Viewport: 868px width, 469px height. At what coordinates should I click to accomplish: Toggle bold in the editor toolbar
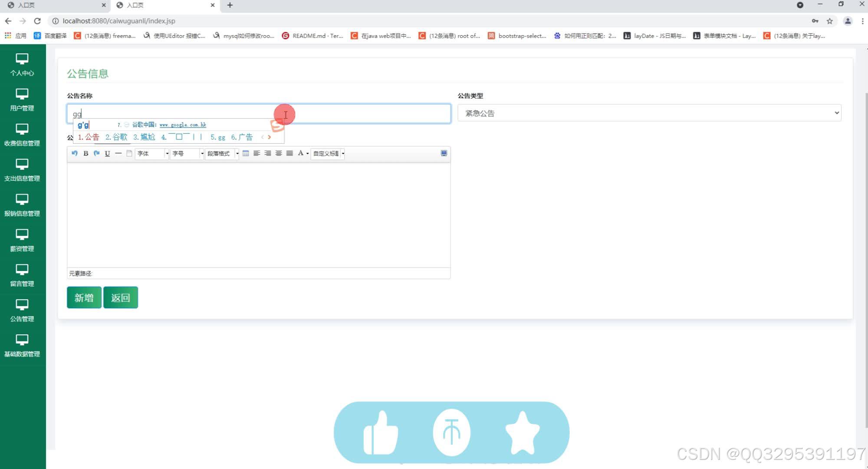pyautogui.click(x=85, y=153)
